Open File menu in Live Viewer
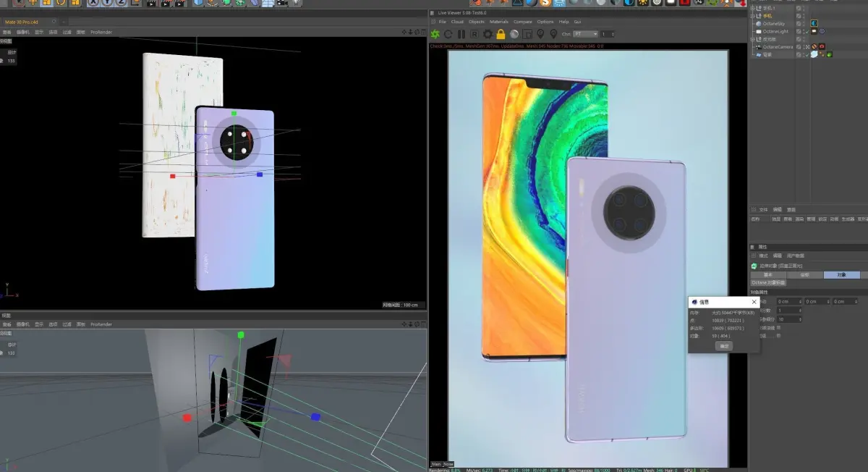Image resolution: width=868 pixels, height=472 pixels. (x=443, y=22)
